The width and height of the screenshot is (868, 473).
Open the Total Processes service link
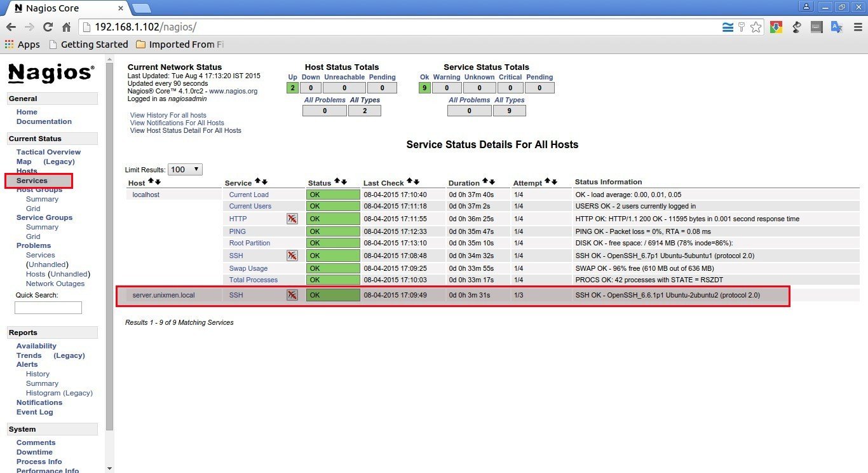(254, 280)
